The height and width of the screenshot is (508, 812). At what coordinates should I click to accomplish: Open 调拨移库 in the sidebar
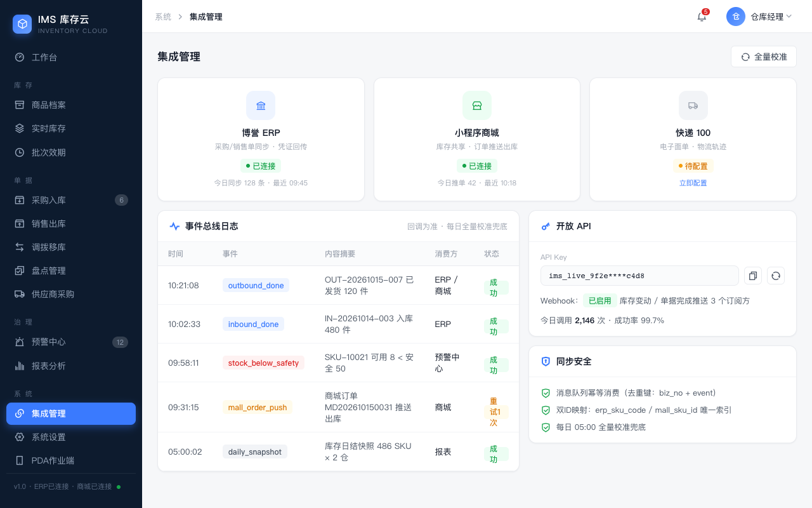[x=71, y=247]
